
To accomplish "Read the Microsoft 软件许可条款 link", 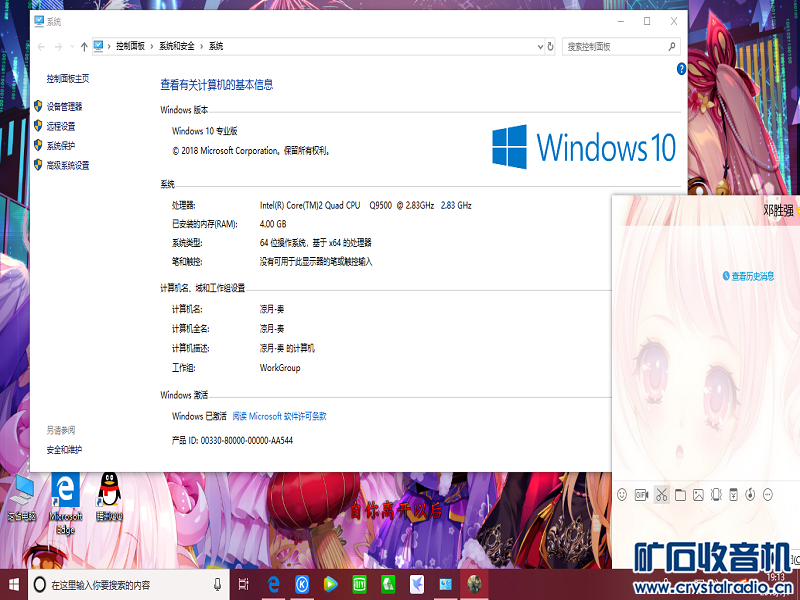I will click(279, 416).
